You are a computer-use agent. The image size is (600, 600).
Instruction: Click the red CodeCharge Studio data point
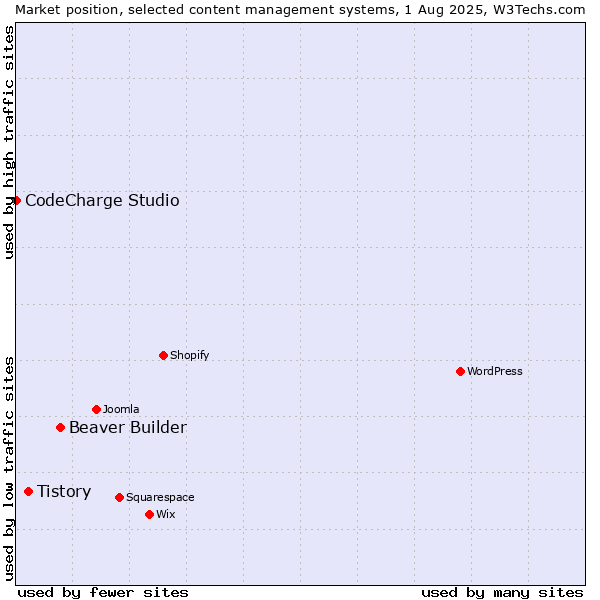tap(16, 201)
